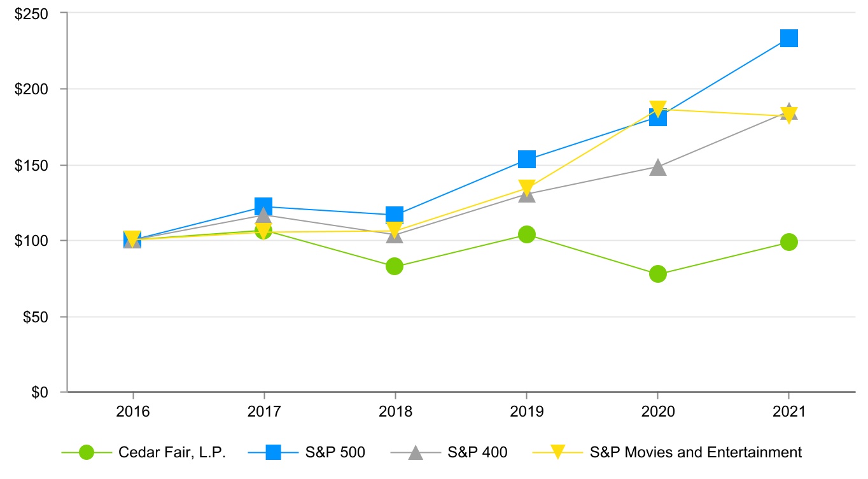The image size is (868, 479).
Task: Select Cedar Fair's green circle at 2021
Action: click(x=789, y=242)
